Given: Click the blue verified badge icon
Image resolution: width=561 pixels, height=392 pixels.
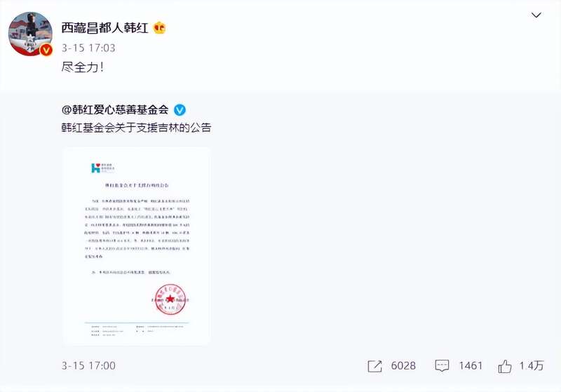Looking at the screenshot, I should coord(180,110).
